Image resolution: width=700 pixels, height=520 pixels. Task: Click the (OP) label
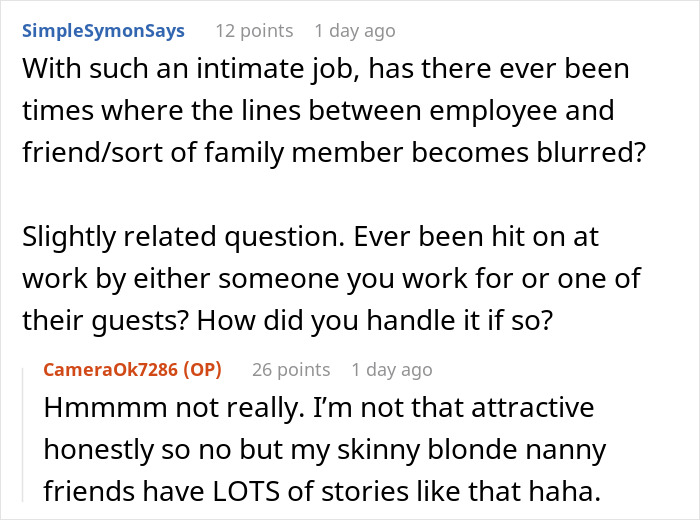pyautogui.click(x=199, y=370)
